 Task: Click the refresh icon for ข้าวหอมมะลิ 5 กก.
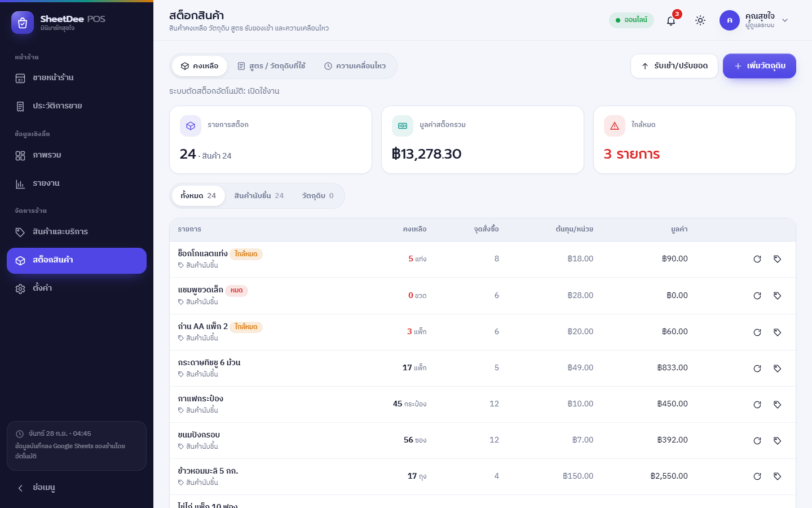click(x=757, y=476)
